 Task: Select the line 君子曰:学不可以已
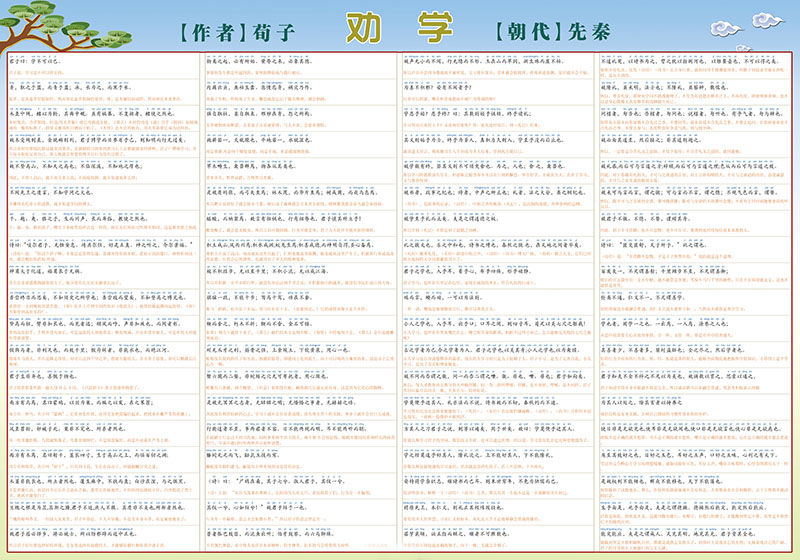[x=35, y=61]
